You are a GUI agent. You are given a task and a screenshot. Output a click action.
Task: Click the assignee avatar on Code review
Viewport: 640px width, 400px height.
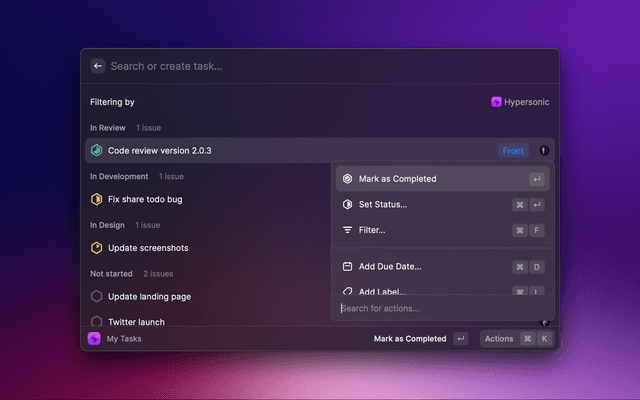[544, 151]
